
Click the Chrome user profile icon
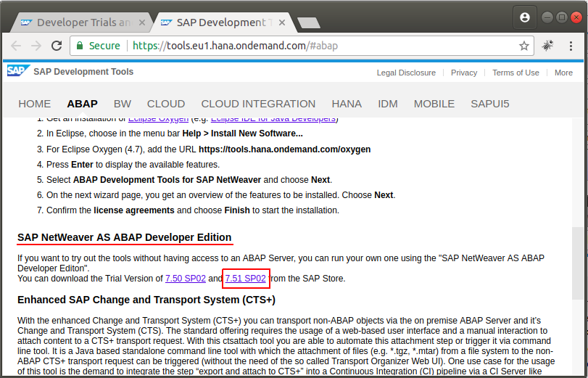(525, 17)
